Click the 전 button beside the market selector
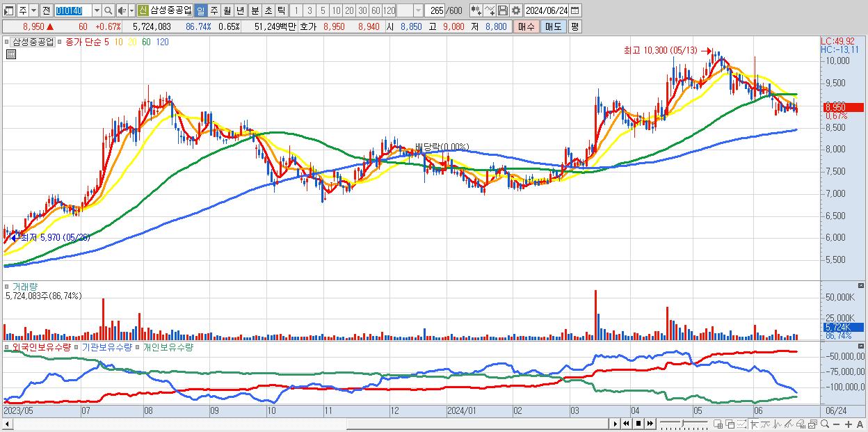Screen dimensions: 868x432 coord(46,10)
